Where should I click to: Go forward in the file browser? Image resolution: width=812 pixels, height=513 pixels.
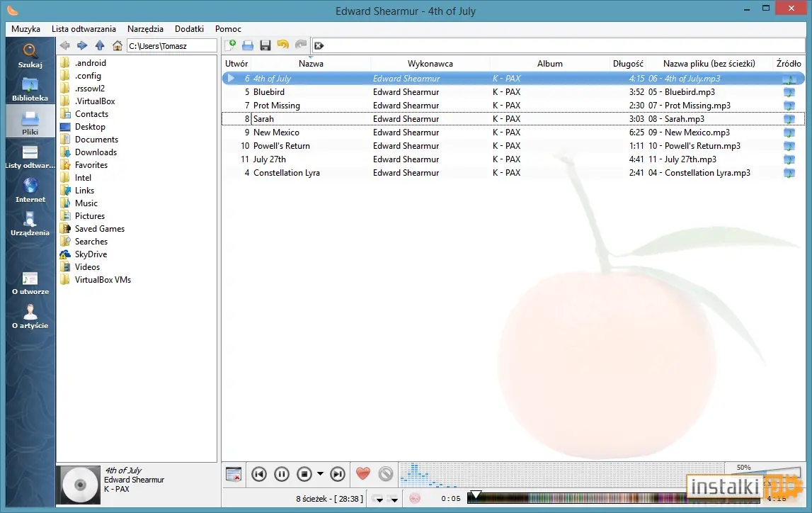pos(82,45)
